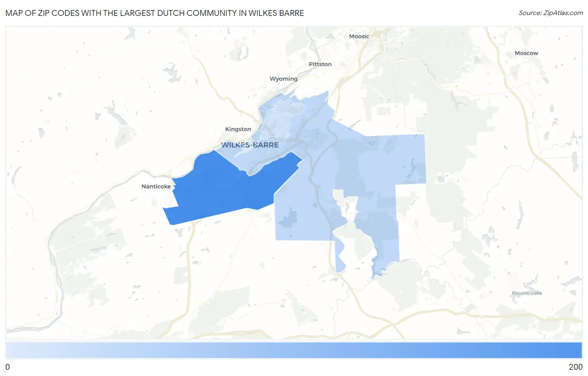Screen dimensions: 588x376
Task: Click the Pocono Lake label
Action: pyautogui.click(x=527, y=293)
